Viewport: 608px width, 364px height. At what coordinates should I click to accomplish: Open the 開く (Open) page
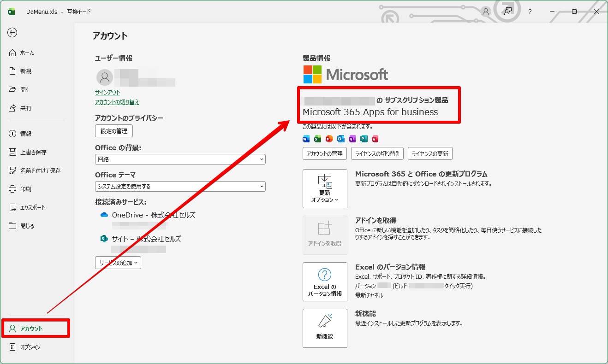[x=19, y=90]
